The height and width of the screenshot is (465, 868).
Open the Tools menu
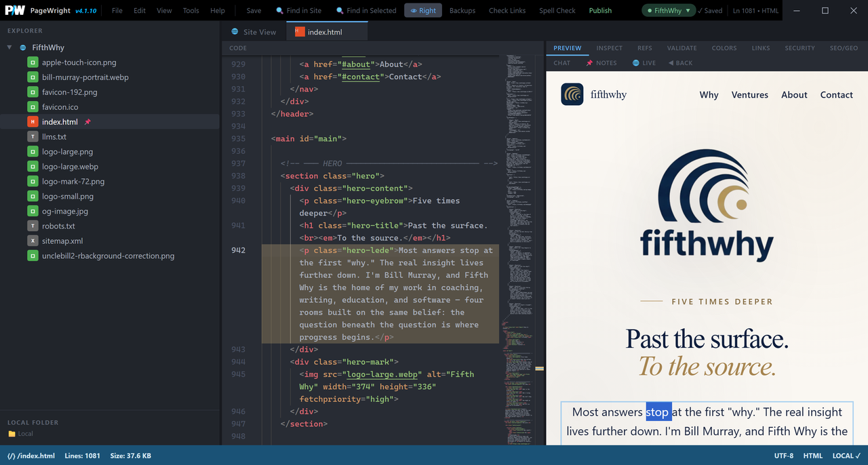[191, 11]
